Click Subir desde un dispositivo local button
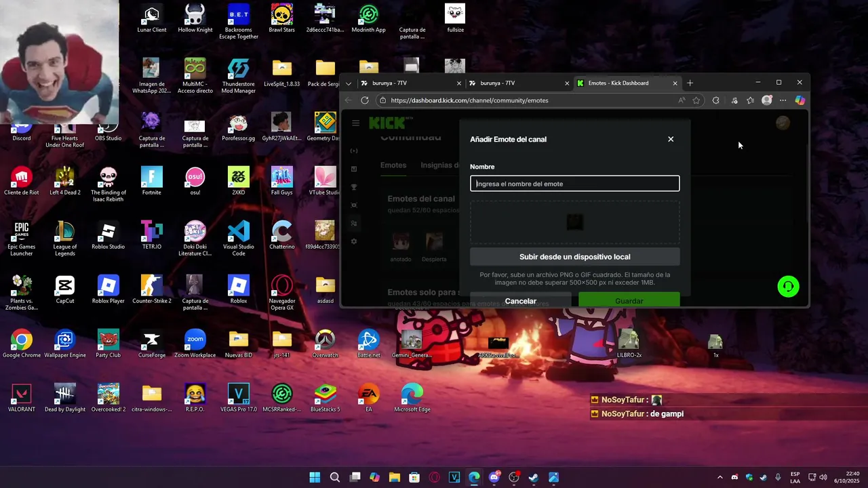The image size is (868, 488). pyautogui.click(x=574, y=257)
